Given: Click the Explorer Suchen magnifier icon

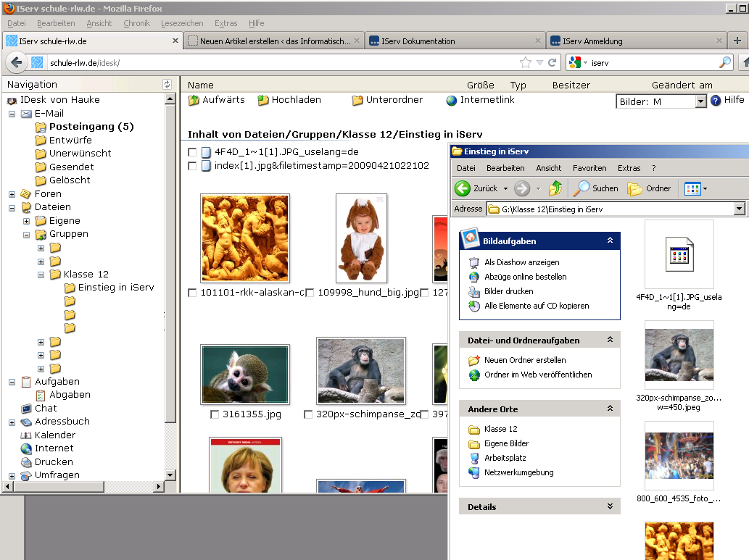Looking at the screenshot, I should pyautogui.click(x=582, y=188).
